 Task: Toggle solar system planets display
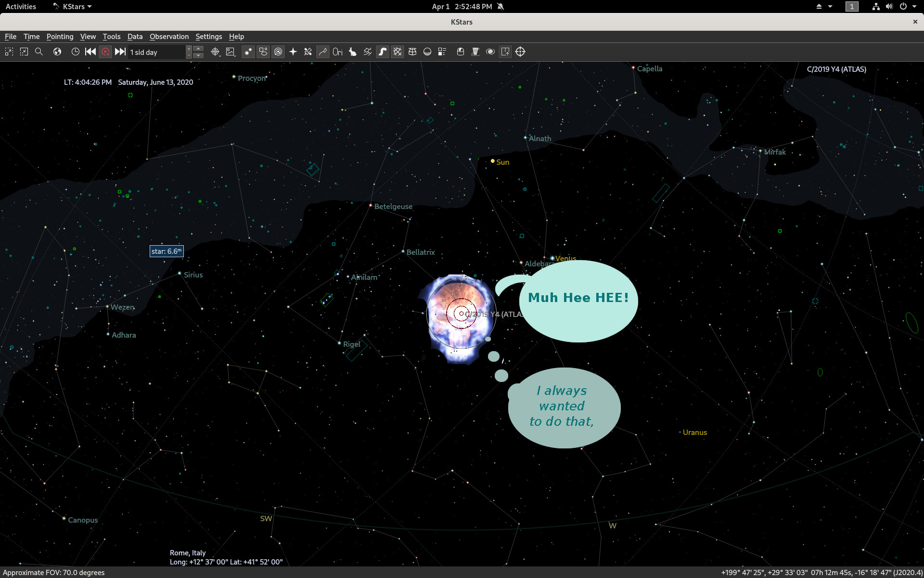278,52
